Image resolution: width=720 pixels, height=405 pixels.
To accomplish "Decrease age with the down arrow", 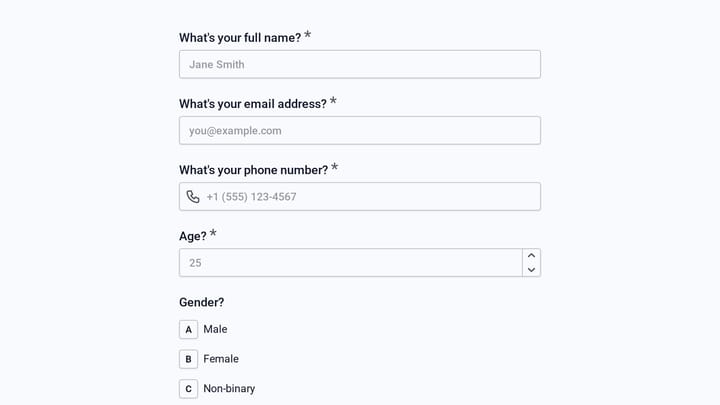I will pyautogui.click(x=531, y=270).
